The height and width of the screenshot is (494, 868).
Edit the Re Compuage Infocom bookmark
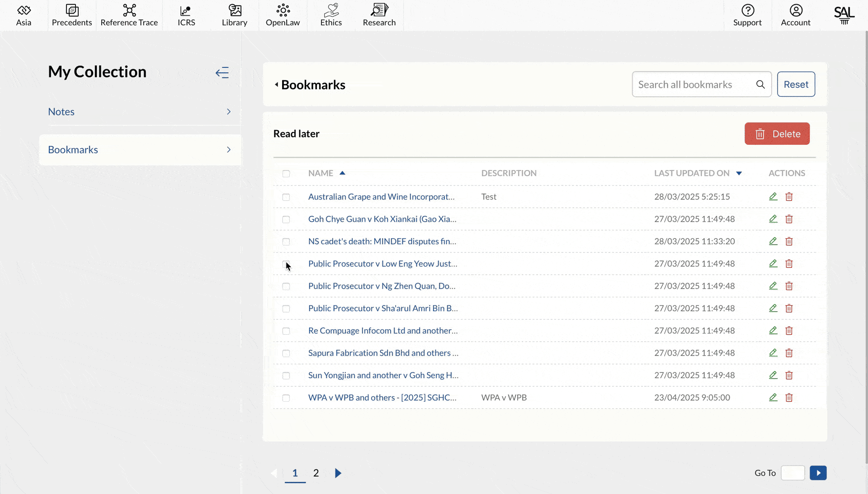point(773,330)
